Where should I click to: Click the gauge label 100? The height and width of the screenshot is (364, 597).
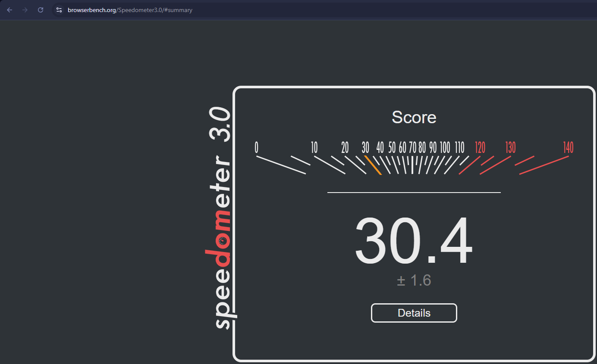pyautogui.click(x=445, y=148)
